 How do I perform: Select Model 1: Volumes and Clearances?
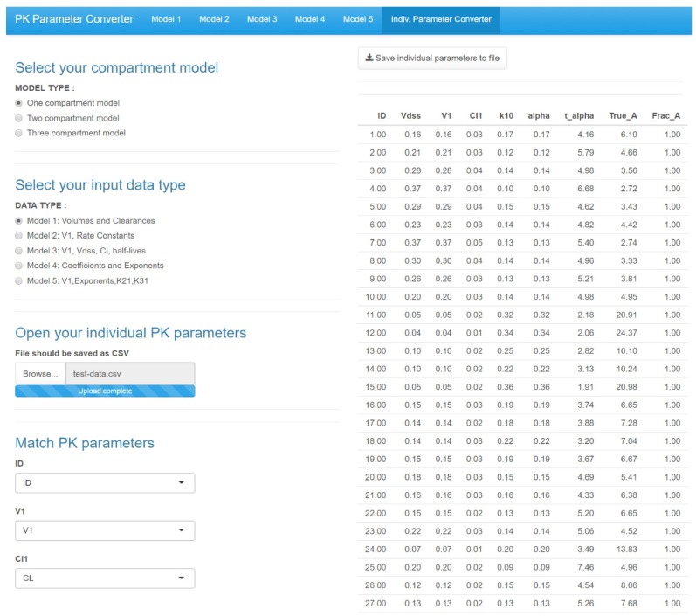[x=19, y=221]
